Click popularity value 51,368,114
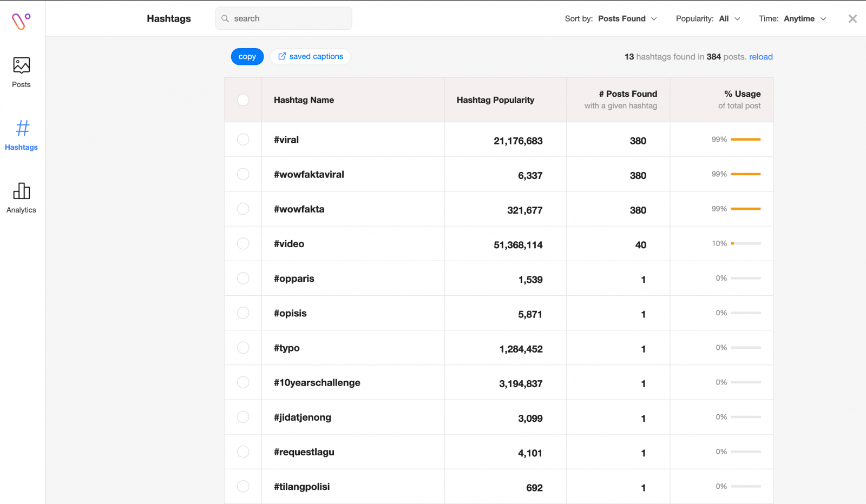The image size is (866, 504). point(518,245)
